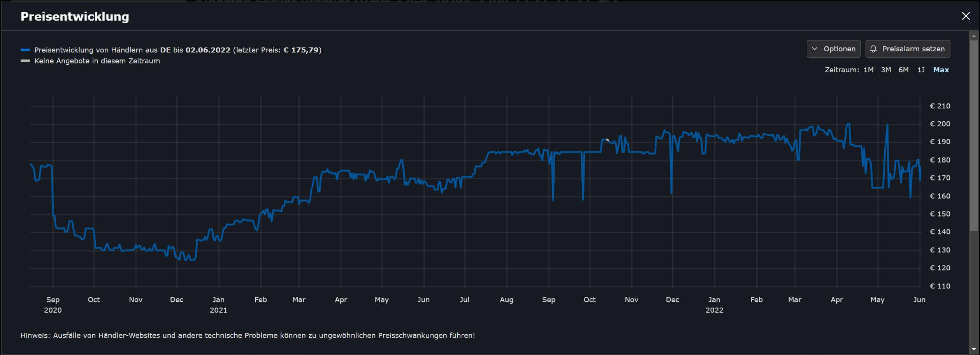Screen dimensions: 980x355
Task: Click the Sep 2020 axis label
Action: coord(53,305)
